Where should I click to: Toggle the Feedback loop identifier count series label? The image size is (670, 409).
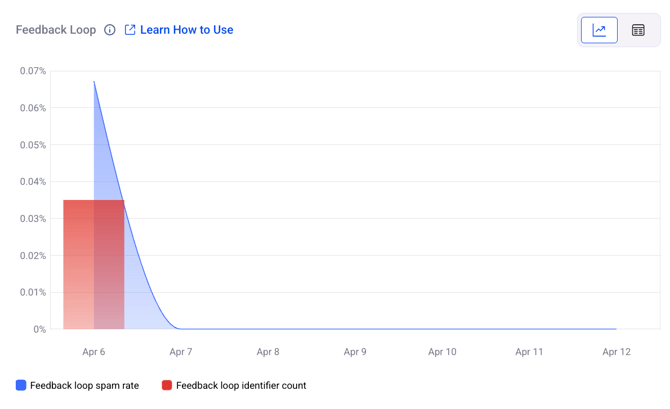241,385
